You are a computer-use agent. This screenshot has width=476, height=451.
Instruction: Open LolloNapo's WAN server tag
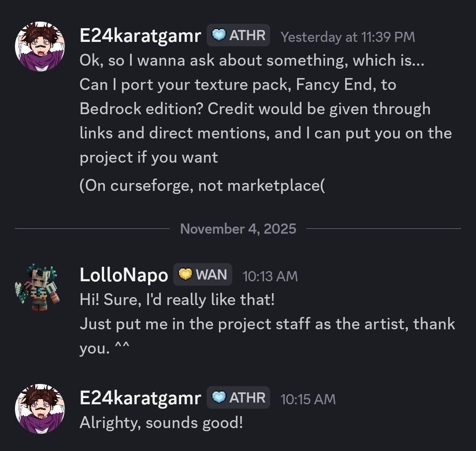(203, 275)
